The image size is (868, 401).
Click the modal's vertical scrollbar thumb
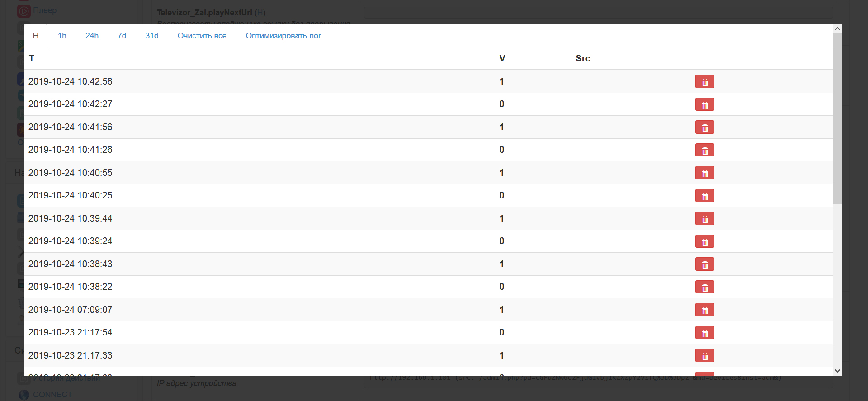click(x=837, y=118)
